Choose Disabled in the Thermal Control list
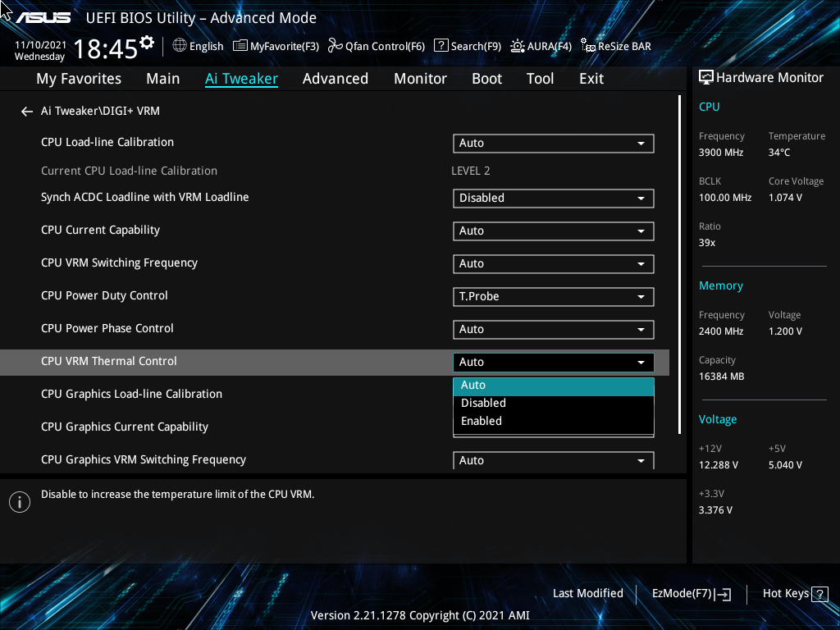Screen dimensions: 840x630 point(554,404)
